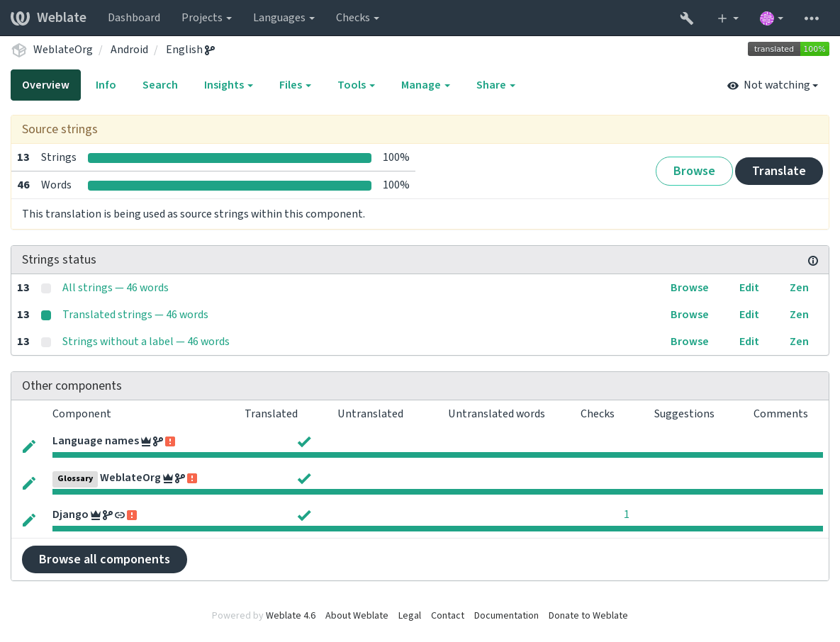Image resolution: width=840 pixels, height=642 pixels.
Task: Click the Django checks count 1
Action: [x=626, y=514]
